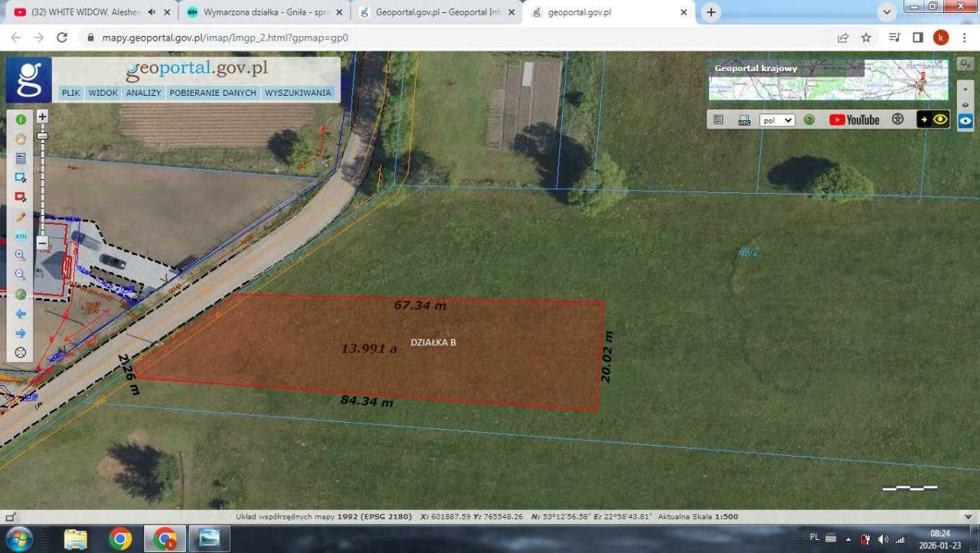This screenshot has height=553, width=980.
Task: Click the Geoportal krajowy overview map
Action: [828, 81]
